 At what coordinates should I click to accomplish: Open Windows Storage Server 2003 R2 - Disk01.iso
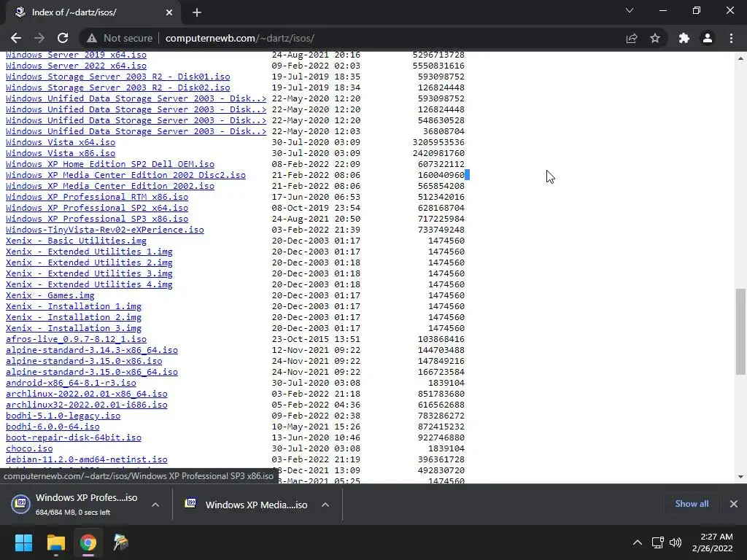point(117,77)
